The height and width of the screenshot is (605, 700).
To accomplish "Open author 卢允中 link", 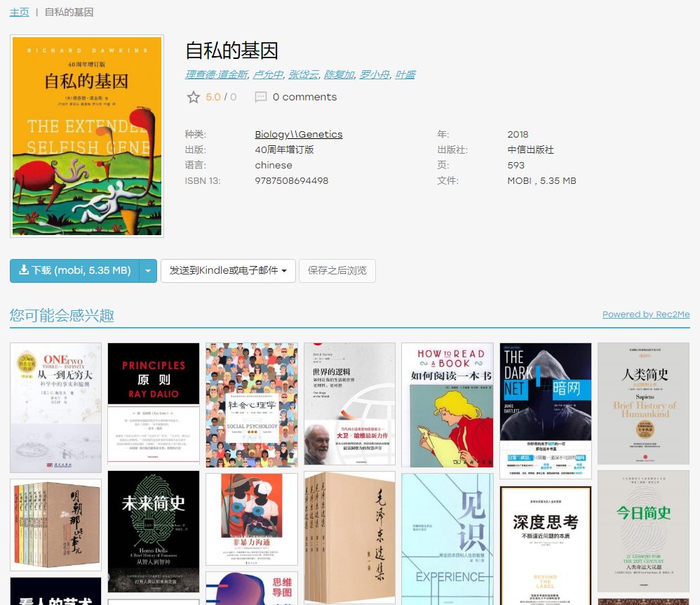I will pyautogui.click(x=268, y=74).
